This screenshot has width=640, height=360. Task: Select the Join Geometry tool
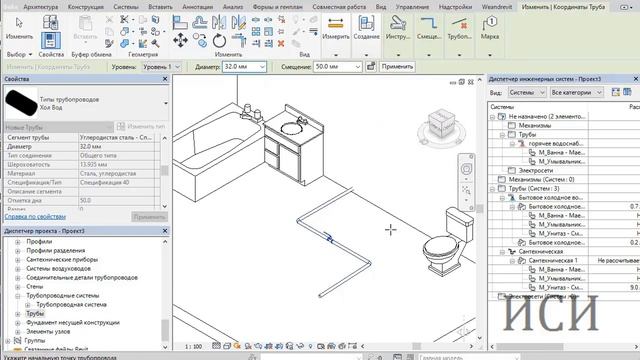pyautogui.click(x=124, y=43)
